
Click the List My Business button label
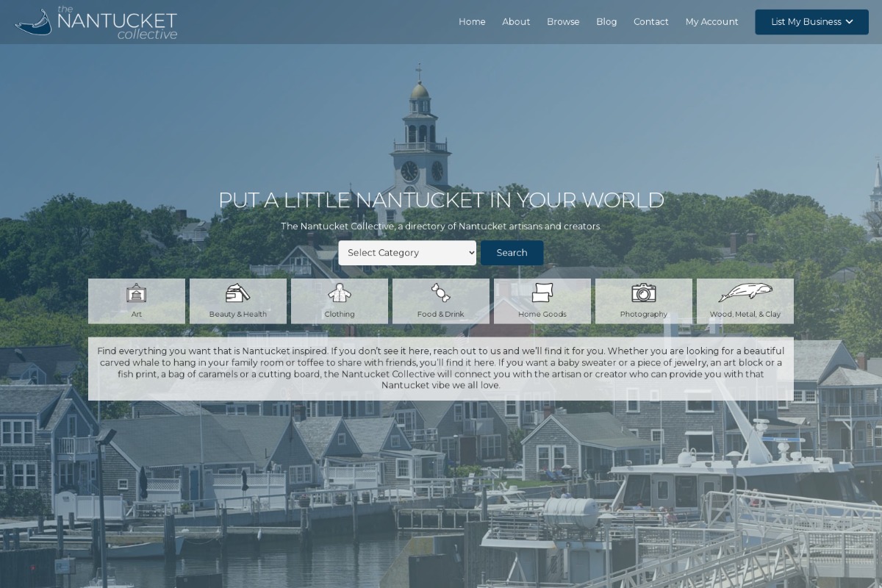tap(806, 22)
